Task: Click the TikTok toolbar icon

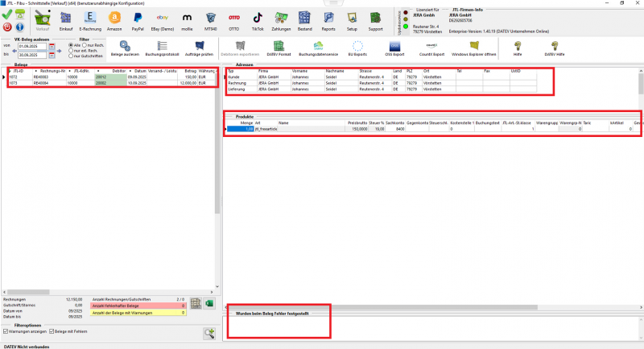Action: tap(258, 21)
